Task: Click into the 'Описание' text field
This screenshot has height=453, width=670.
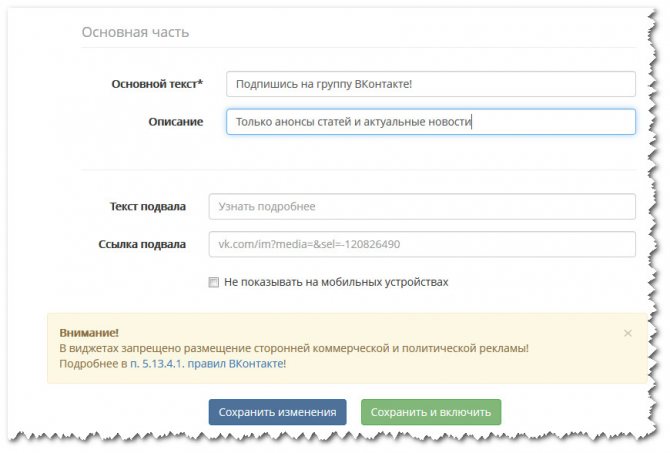Action: 430,122
